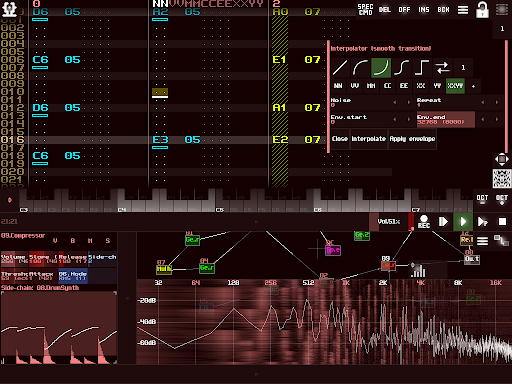
Task: Select the 09 Compressor module node
Action: click(x=388, y=265)
